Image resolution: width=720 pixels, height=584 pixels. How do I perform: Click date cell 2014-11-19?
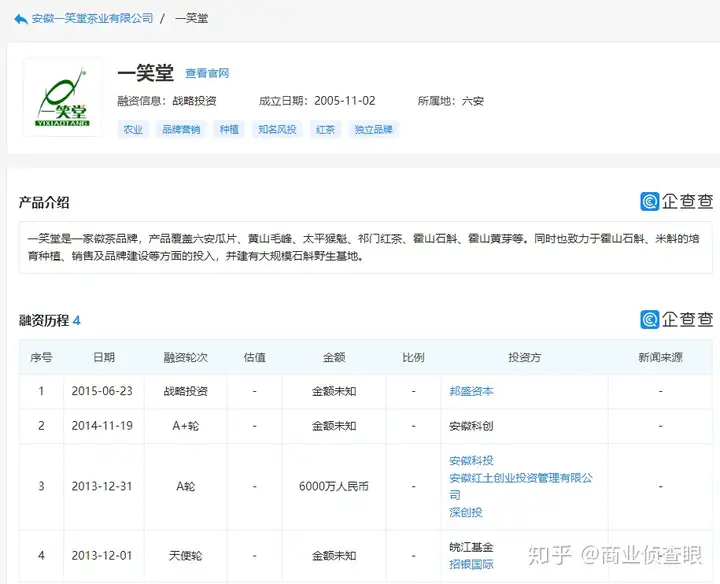point(102,426)
